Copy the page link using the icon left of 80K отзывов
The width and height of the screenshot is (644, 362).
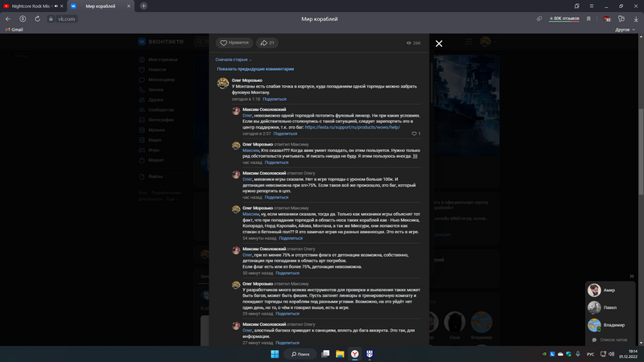tap(539, 19)
